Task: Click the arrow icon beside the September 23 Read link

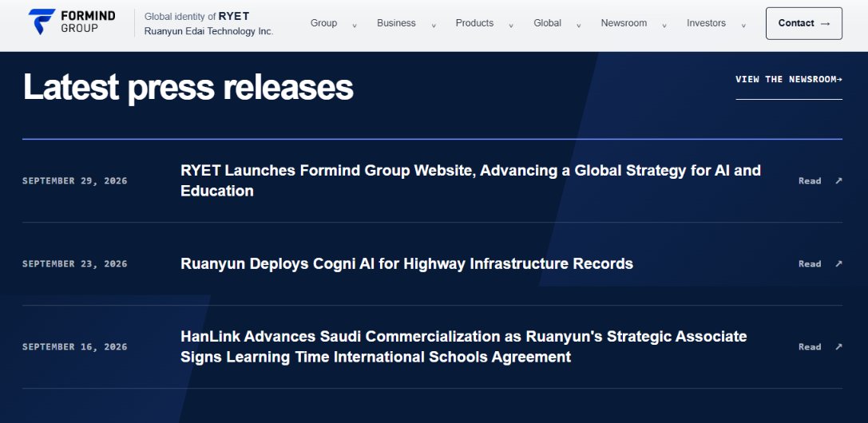Action: click(838, 263)
